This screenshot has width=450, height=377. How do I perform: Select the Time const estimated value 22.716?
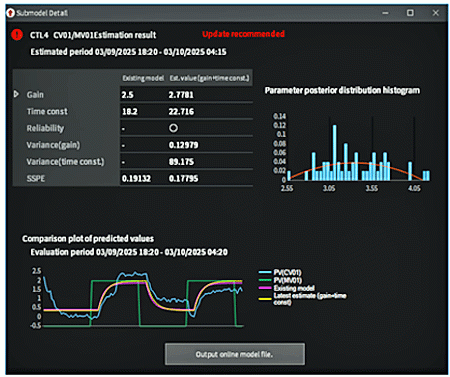pos(181,112)
